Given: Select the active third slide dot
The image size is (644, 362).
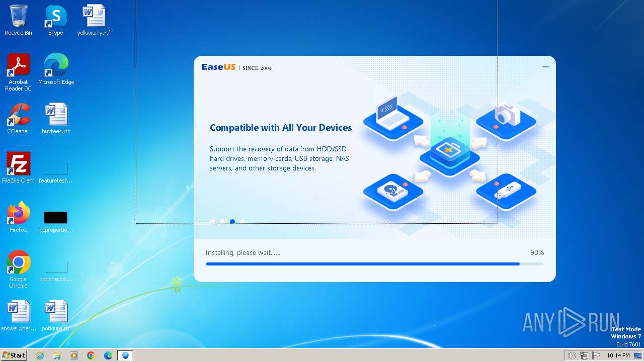Looking at the screenshot, I should coord(232,221).
